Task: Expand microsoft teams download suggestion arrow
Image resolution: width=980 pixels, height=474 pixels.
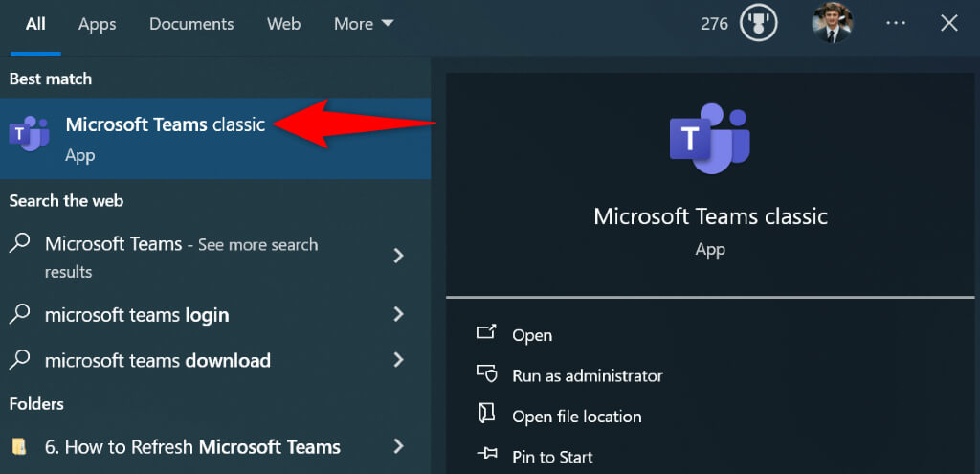Action: [399, 360]
